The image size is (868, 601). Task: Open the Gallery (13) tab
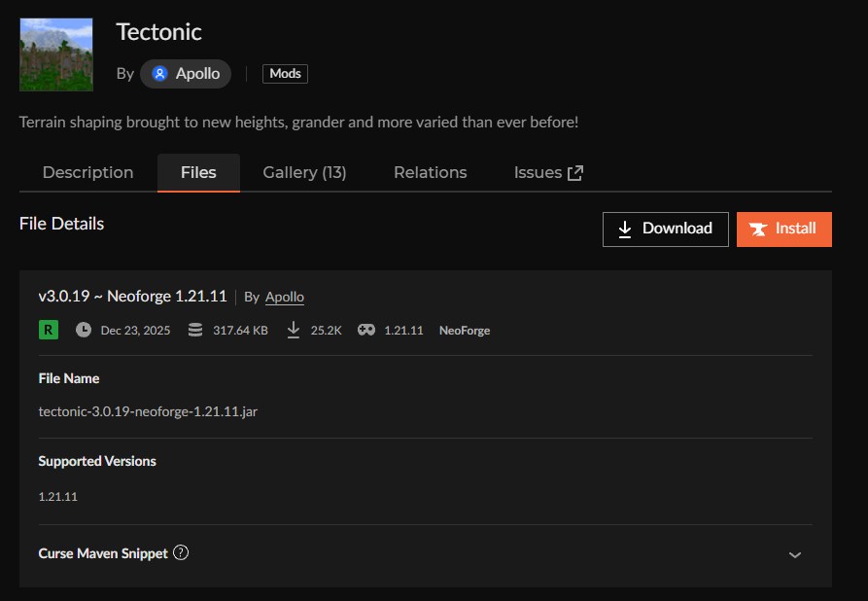[x=304, y=172]
